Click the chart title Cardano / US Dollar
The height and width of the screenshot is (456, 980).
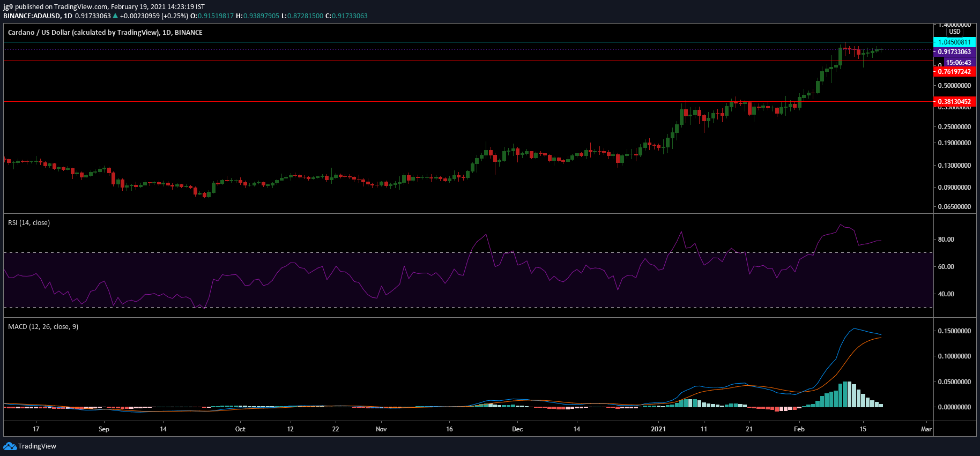click(x=105, y=33)
